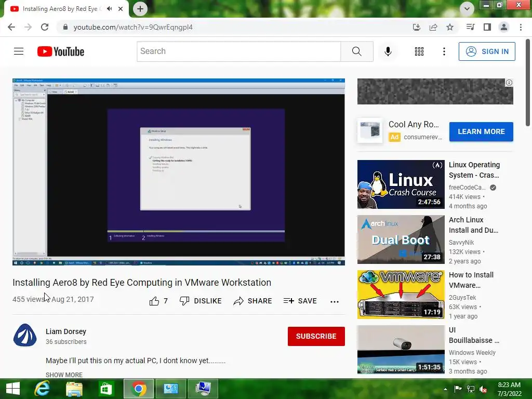Share the video

point(253,301)
